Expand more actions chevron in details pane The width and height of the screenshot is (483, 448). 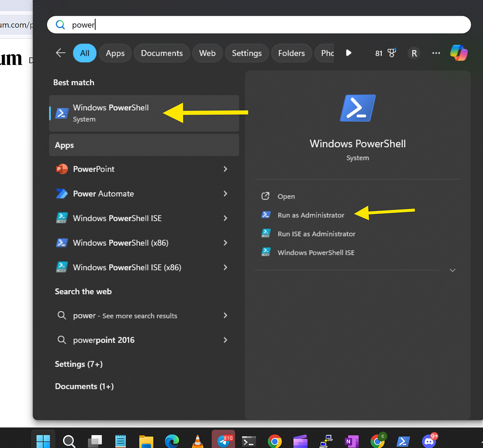click(452, 270)
